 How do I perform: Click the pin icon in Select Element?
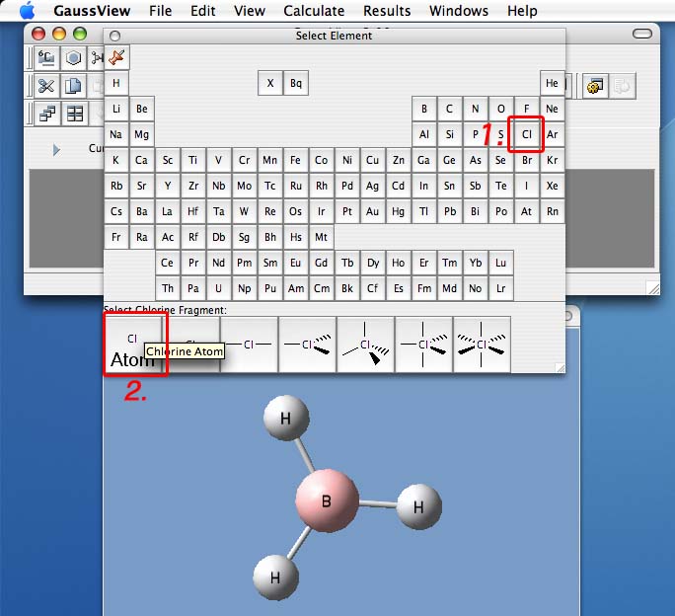pos(116,57)
